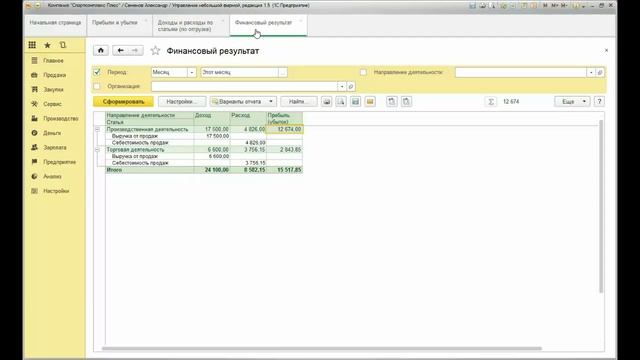
Task: Send report by email envelope icon
Action: pos(370,102)
